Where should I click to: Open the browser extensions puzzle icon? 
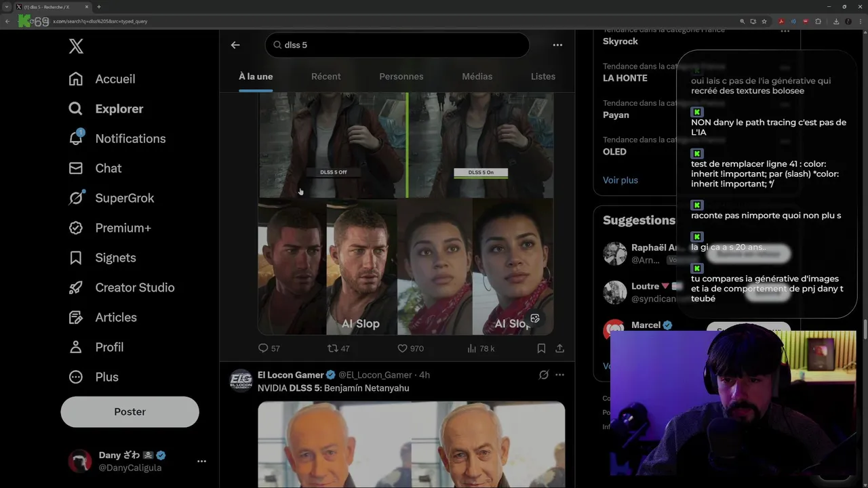click(x=818, y=21)
